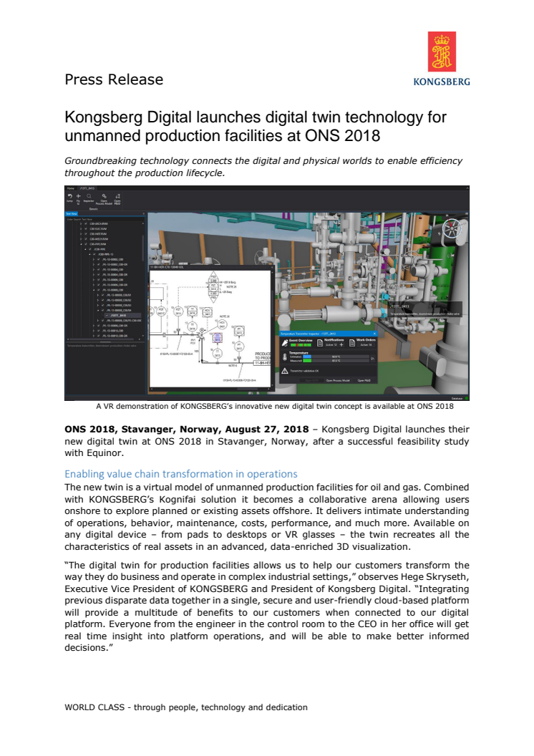Collapse the /C00-PIPE-13 node

coord(89,254)
